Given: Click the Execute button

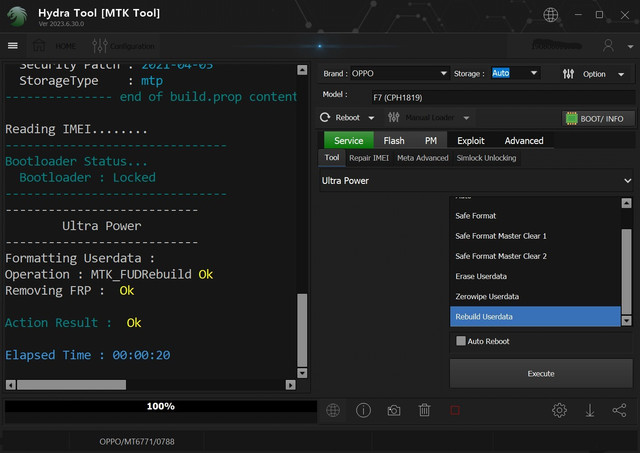Looking at the screenshot, I should click(541, 373).
